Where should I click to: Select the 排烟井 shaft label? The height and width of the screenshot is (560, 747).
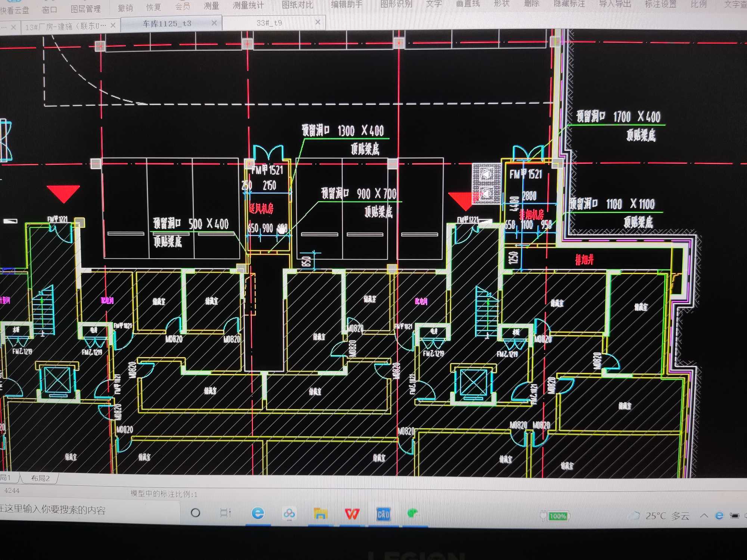(x=585, y=259)
